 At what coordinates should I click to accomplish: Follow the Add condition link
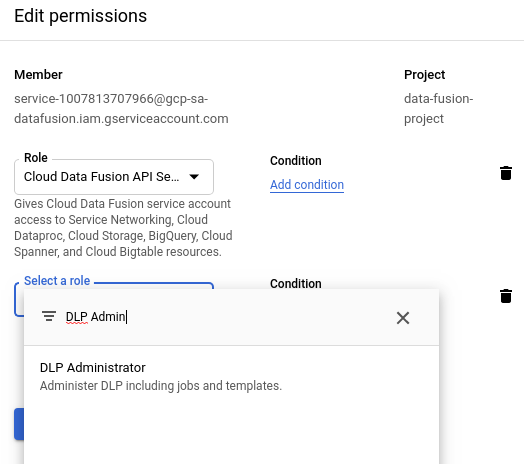click(307, 185)
